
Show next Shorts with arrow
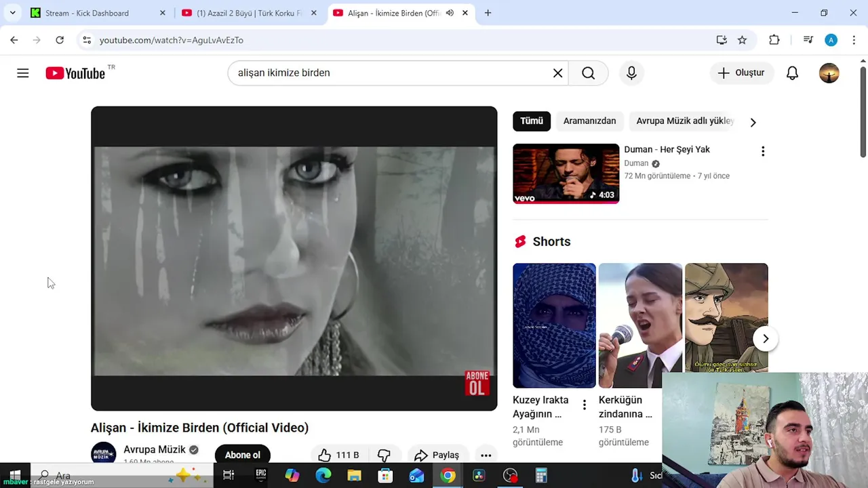tap(766, 339)
